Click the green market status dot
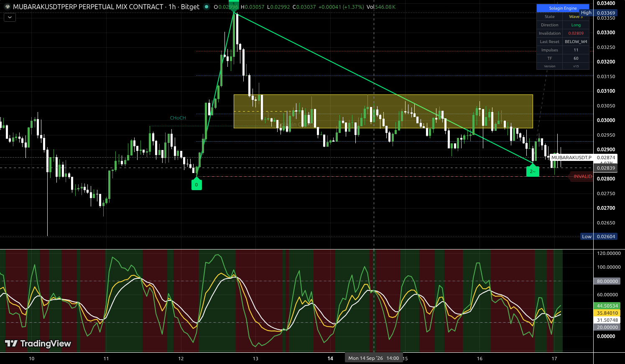625x364 pixels. [x=206, y=7]
